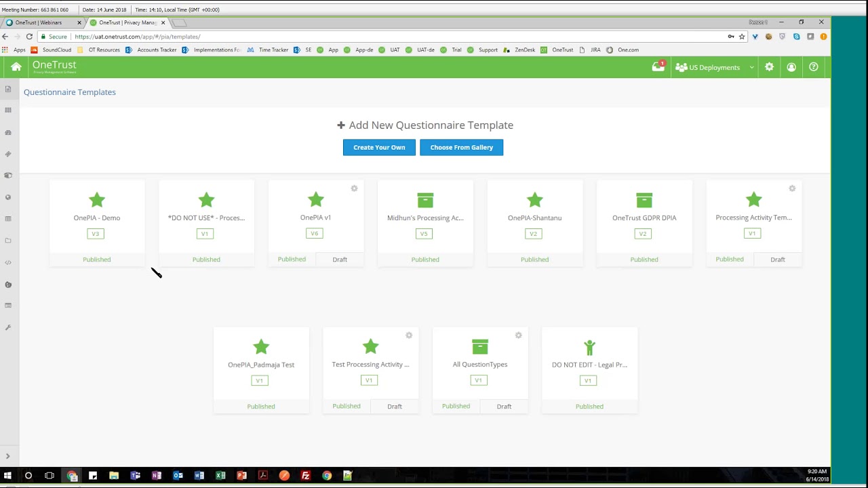868x488 pixels.
Task: Open the code brackets icon in left sidebar
Action: [x=8, y=262]
